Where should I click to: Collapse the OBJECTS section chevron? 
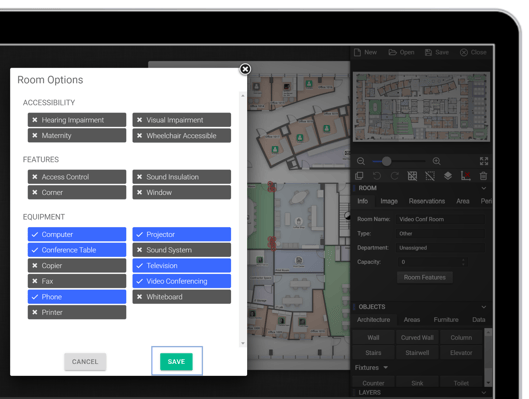[x=484, y=307]
